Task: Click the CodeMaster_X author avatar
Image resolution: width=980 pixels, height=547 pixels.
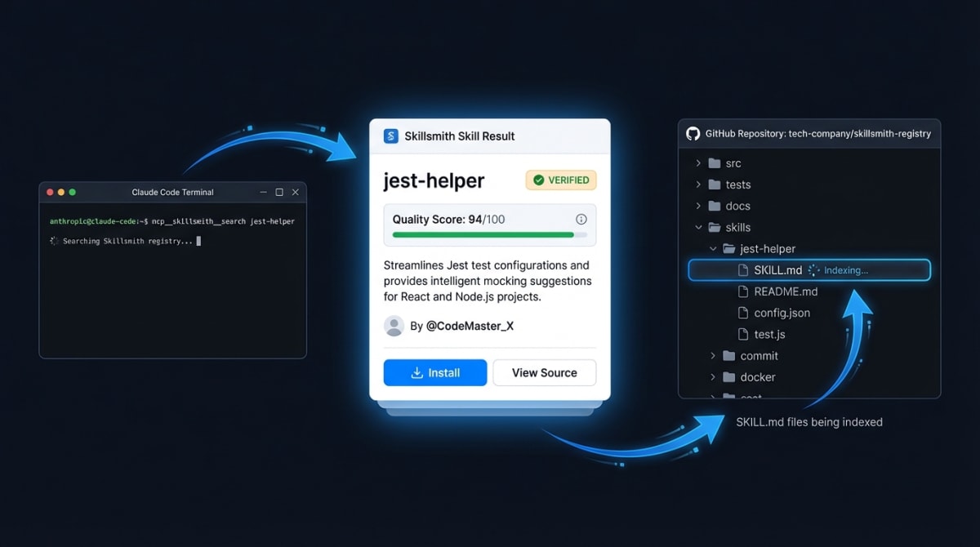Action: pyautogui.click(x=394, y=326)
